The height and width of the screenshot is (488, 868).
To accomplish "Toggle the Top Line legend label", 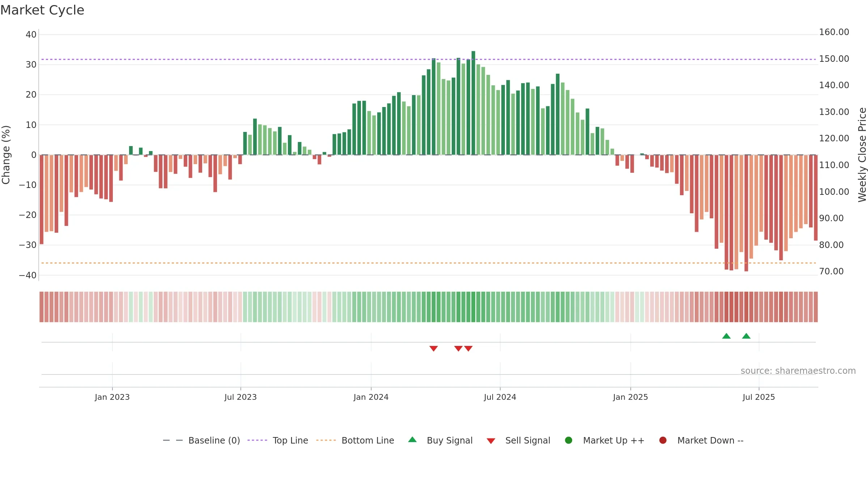I will point(290,441).
